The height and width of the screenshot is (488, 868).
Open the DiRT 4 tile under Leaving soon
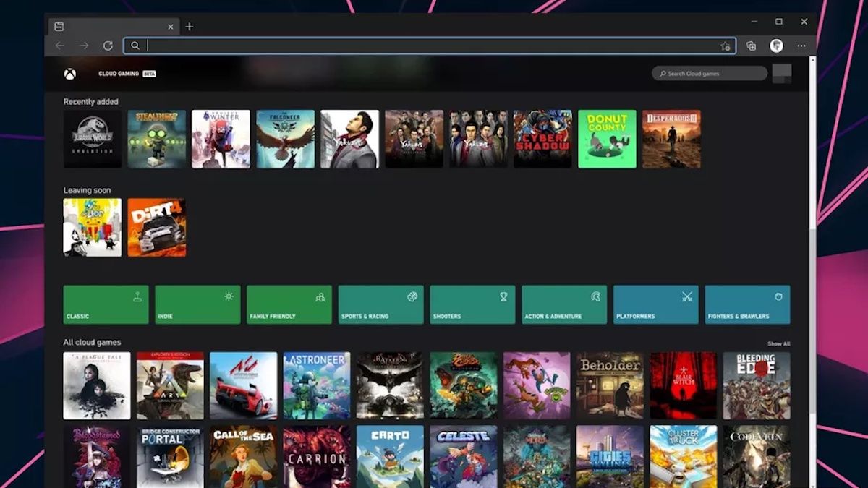click(157, 228)
